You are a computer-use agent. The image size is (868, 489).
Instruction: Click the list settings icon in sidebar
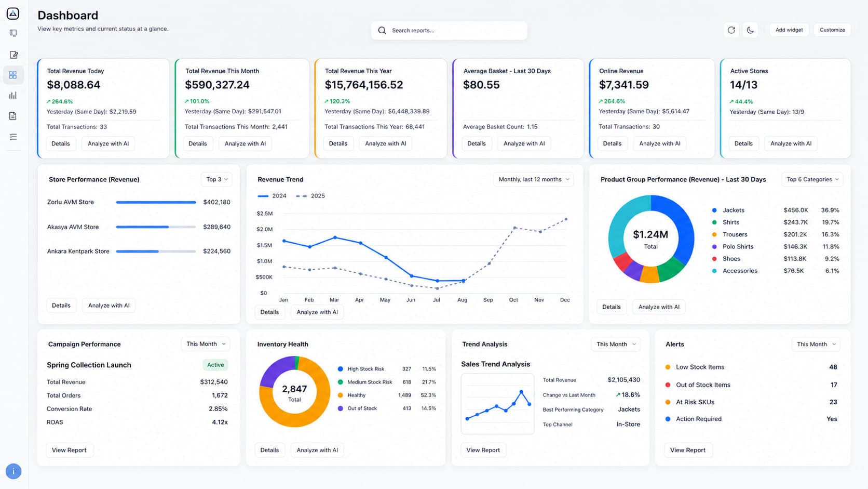13,137
